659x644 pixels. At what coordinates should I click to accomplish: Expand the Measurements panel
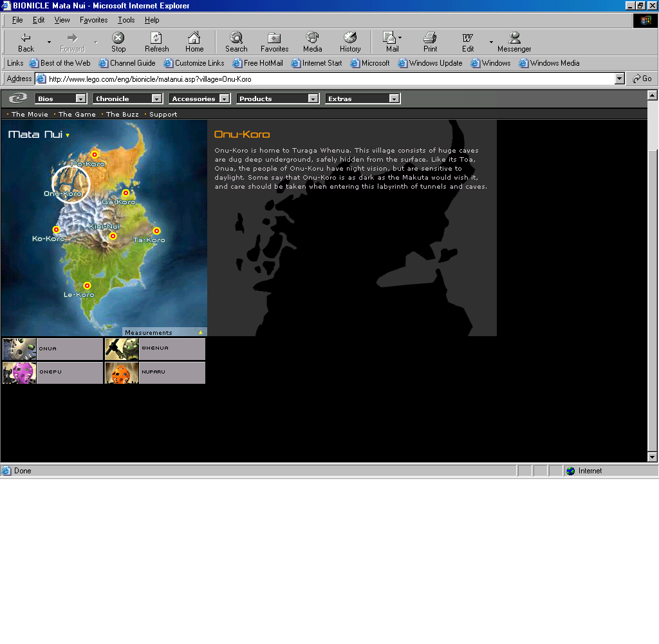[x=164, y=332]
